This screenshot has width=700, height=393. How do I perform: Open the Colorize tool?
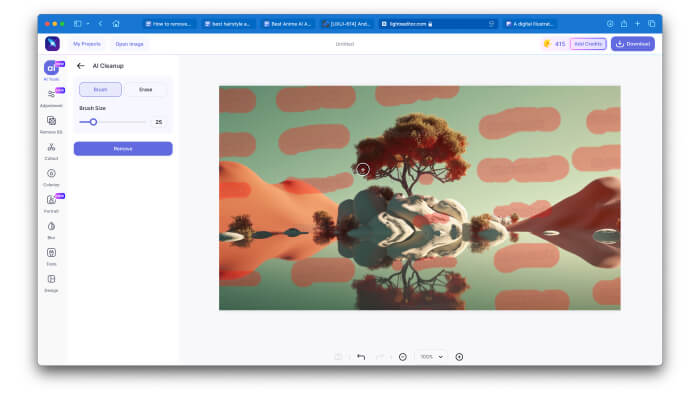point(51,177)
